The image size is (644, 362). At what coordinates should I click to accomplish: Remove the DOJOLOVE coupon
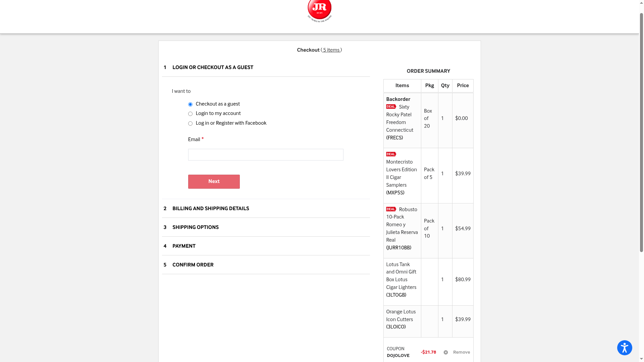461,352
